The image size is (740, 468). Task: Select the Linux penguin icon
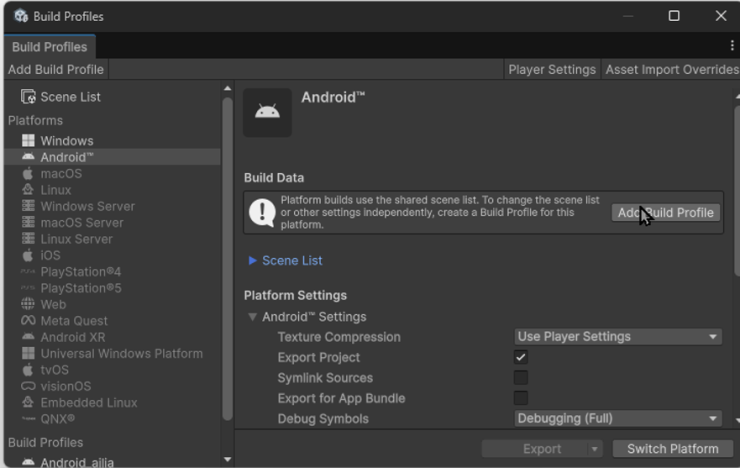point(28,190)
